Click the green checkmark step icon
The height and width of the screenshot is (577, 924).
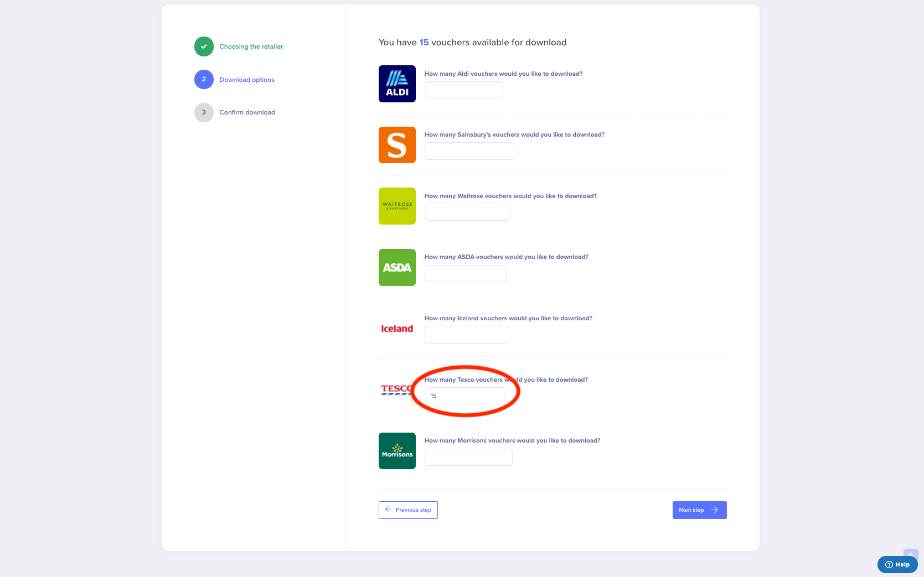click(x=204, y=46)
